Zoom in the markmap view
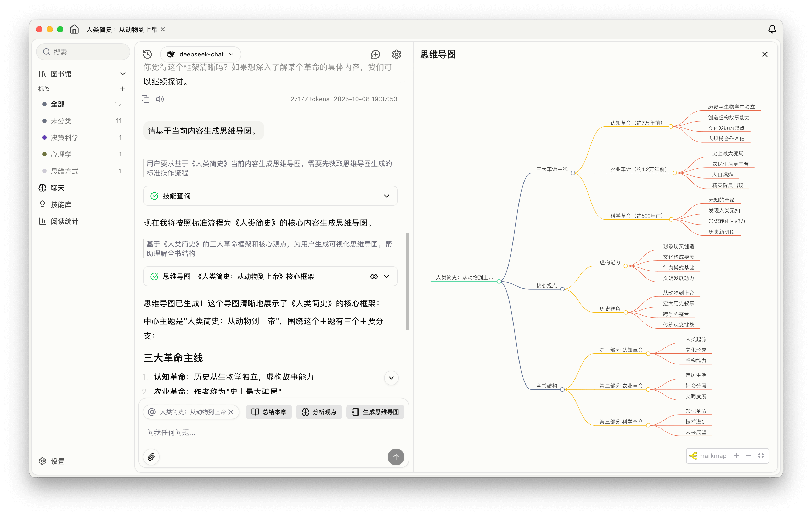 point(736,456)
